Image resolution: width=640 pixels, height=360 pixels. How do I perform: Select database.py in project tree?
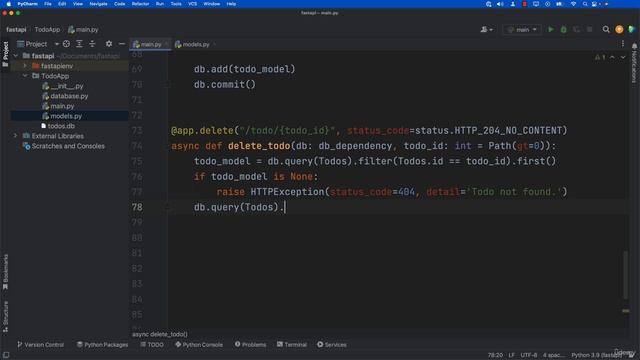[x=65, y=96]
